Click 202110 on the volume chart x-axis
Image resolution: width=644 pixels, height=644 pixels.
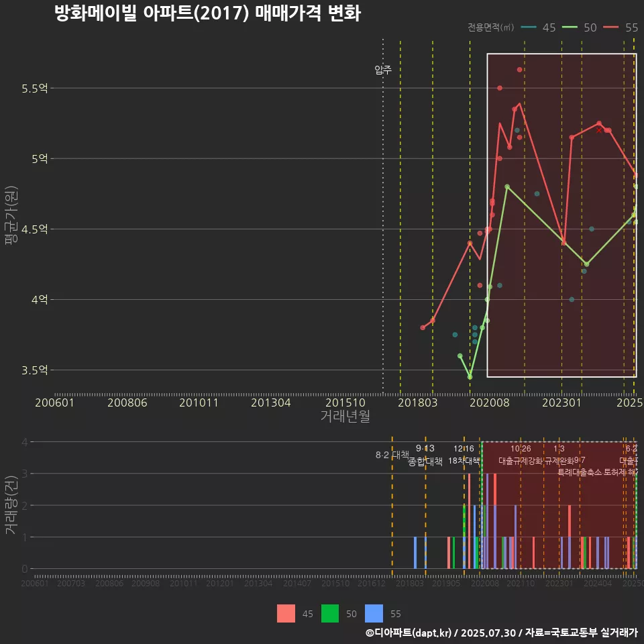click(521, 583)
